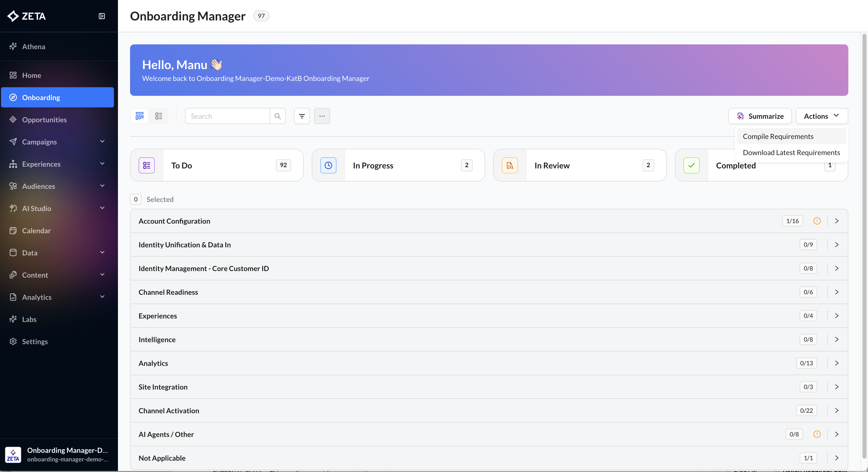868x472 pixels.
Task: Open the filter icon button
Action: point(302,116)
